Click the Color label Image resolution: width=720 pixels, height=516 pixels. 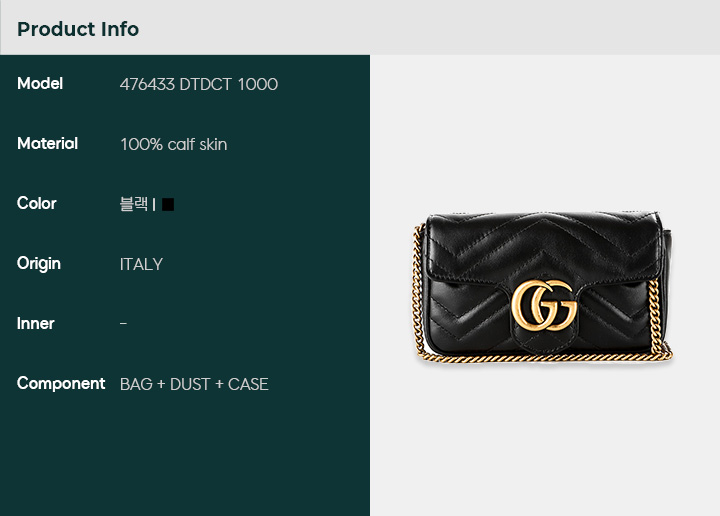[x=37, y=203]
